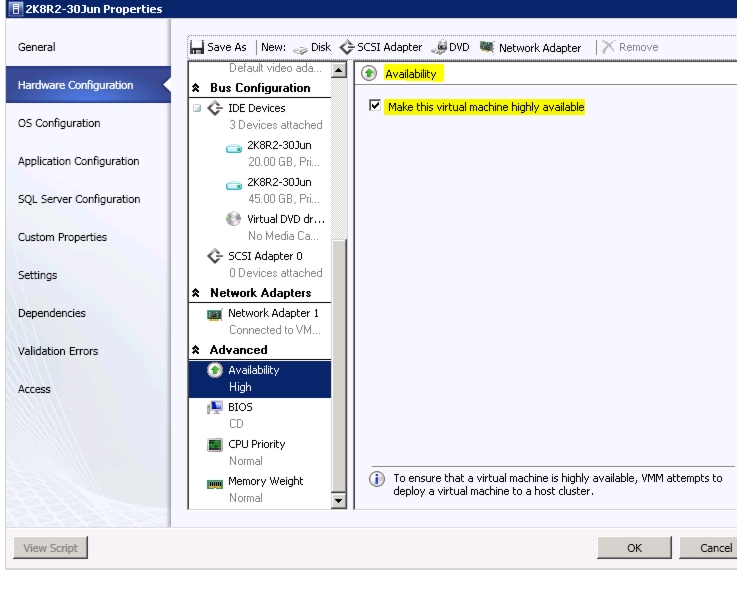
Task: Select the Availability High tree item
Action: [x=260, y=379]
